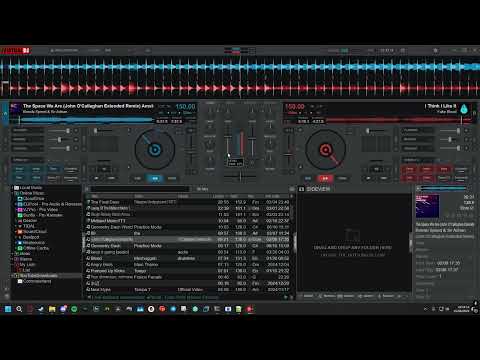Click the blue jog wheel on the left deck

click(x=155, y=150)
